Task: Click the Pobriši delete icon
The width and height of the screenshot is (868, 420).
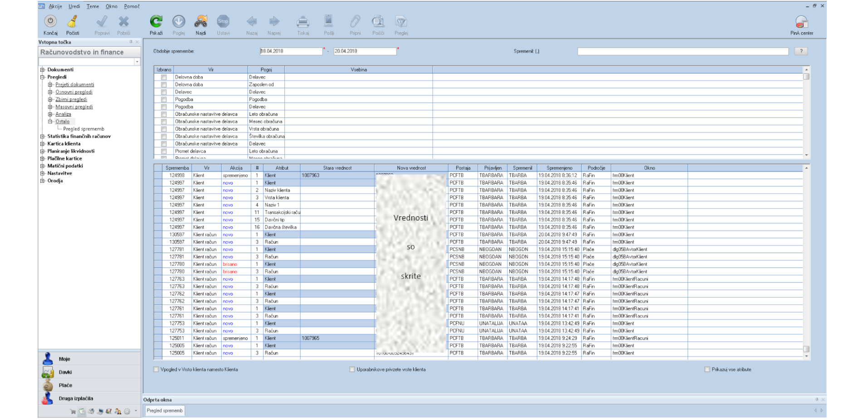Action: tap(123, 21)
